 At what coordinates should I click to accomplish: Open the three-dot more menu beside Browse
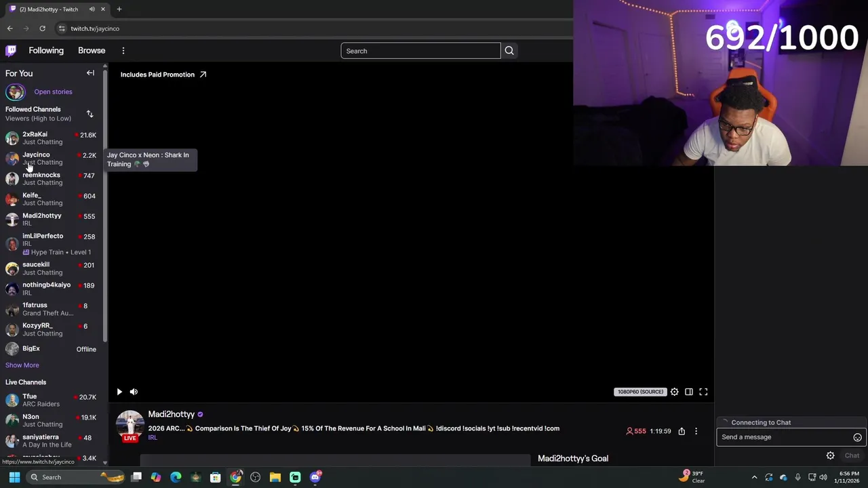pyautogui.click(x=123, y=51)
